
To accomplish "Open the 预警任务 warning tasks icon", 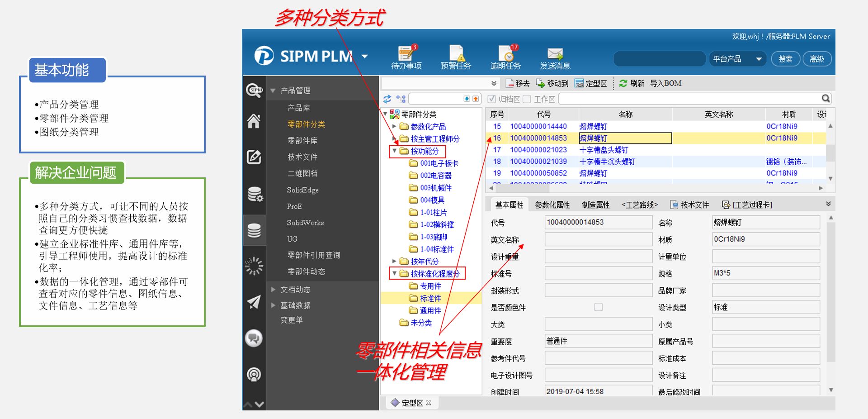I will tap(456, 54).
